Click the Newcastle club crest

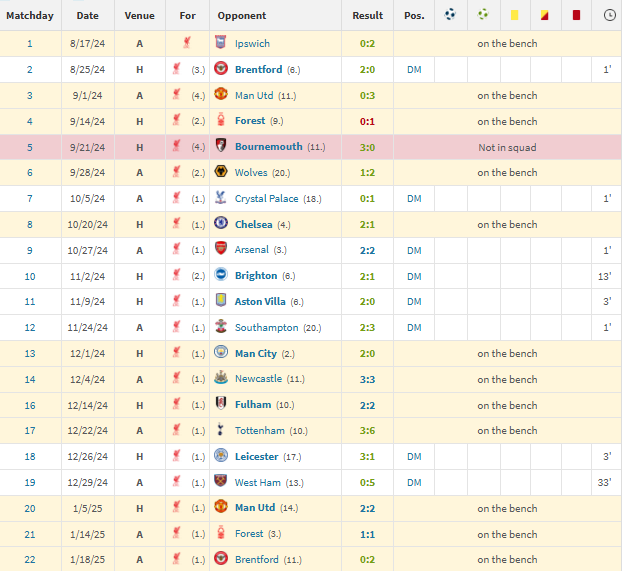[x=221, y=378]
